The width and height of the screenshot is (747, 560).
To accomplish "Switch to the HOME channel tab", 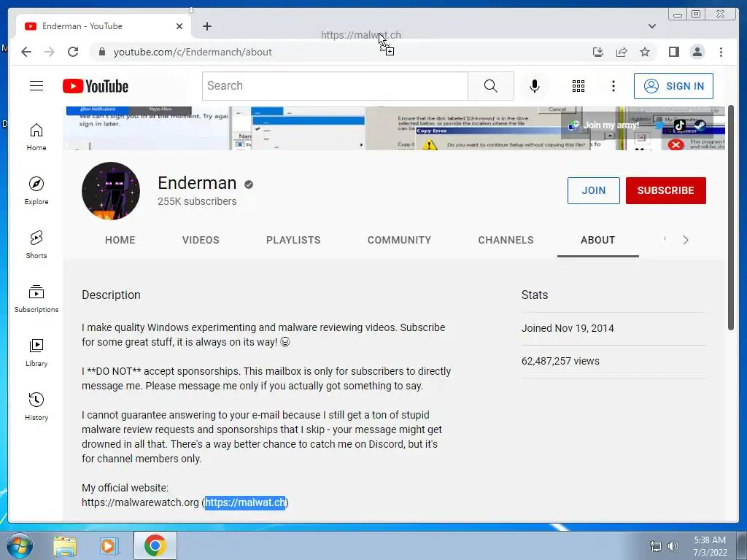I will (x=120, y=240).
